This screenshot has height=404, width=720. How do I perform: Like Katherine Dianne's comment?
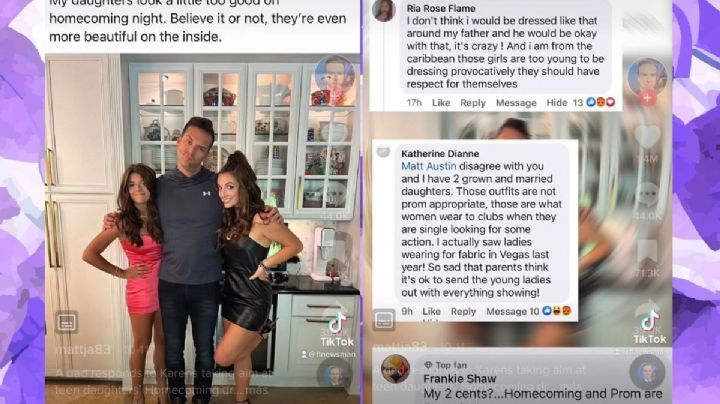point(431,311)
